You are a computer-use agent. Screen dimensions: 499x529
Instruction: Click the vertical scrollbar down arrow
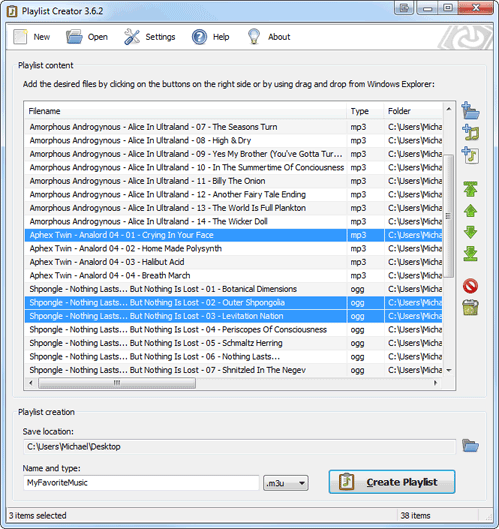[x=449, y=370]
